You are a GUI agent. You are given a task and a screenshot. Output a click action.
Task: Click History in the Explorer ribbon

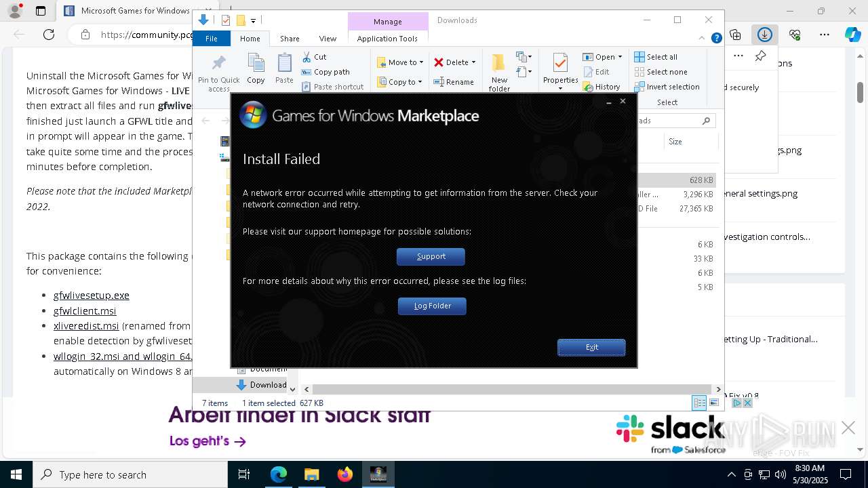pos(601,87)
